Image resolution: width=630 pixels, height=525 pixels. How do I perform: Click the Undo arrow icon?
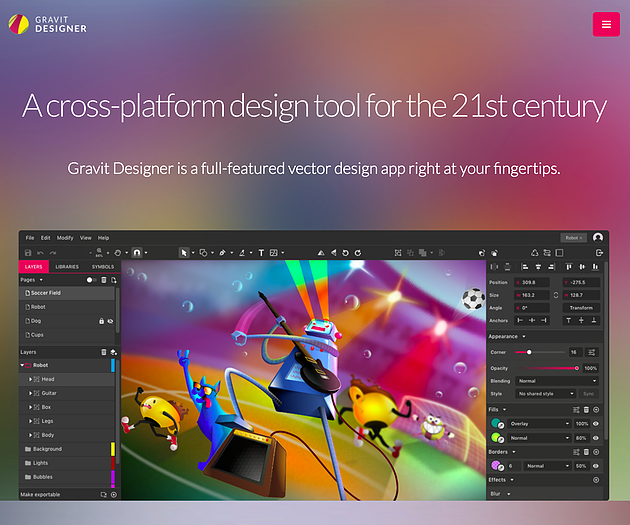(41, 253)
